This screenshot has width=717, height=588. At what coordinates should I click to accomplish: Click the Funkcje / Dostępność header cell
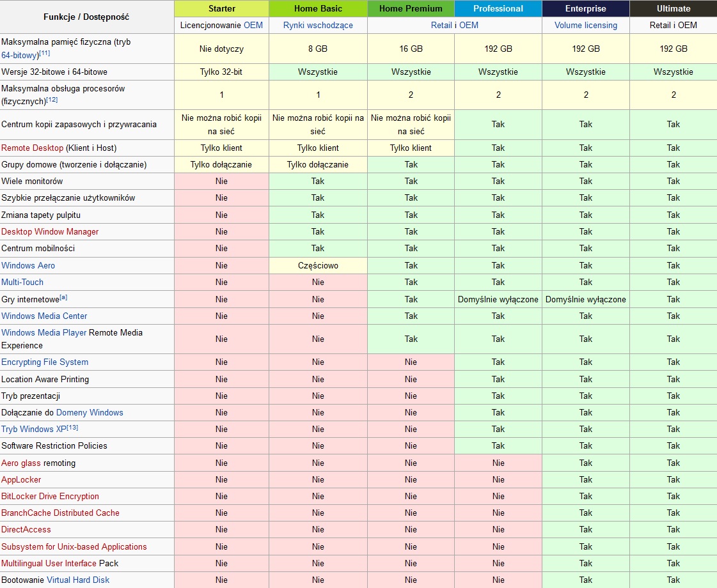[86, 17]
